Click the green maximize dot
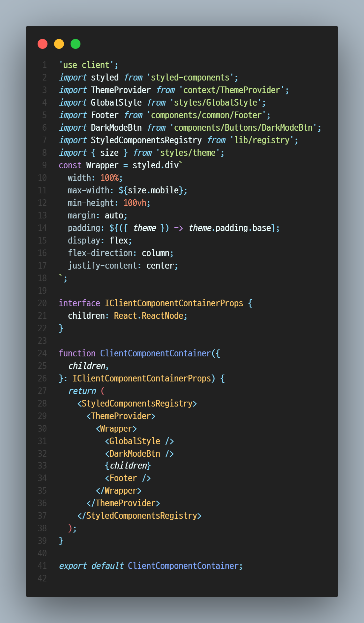The image size is (364, 623). click(x=76, y=44)
